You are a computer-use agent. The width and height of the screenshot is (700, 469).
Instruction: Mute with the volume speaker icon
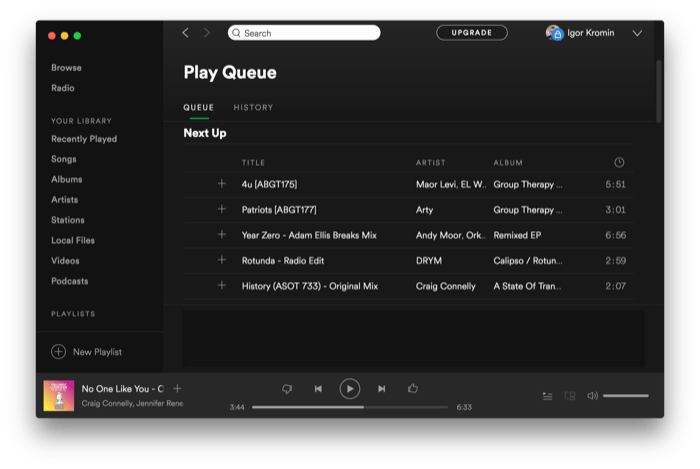[592, 396]
